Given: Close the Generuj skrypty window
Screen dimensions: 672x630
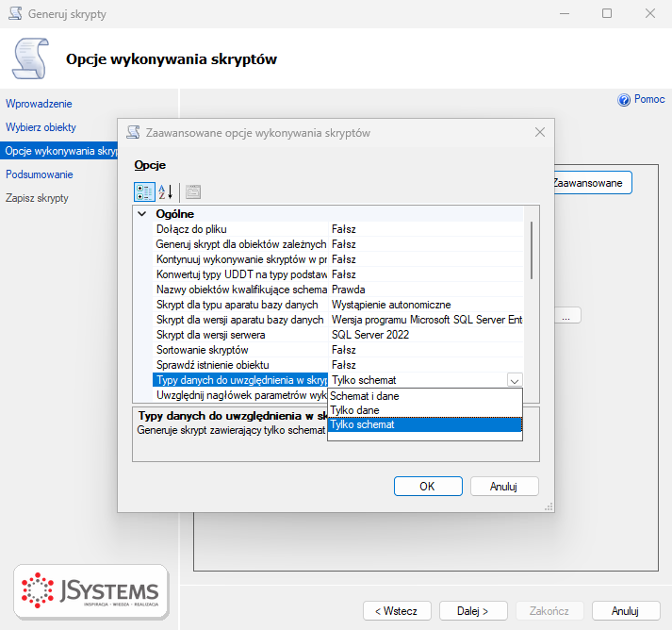Looking at the screenshot, I should point(650,13).
